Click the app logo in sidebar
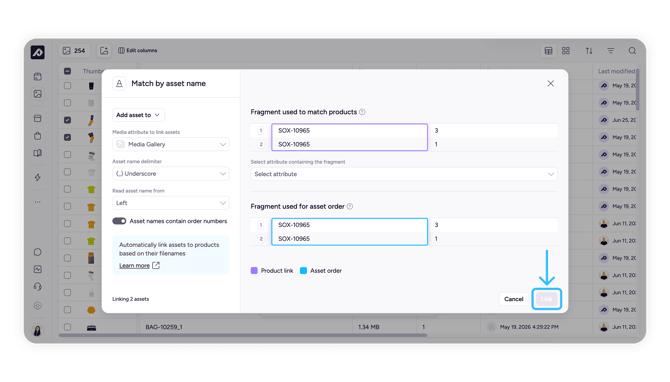670x382 pixels. point(38,52)
